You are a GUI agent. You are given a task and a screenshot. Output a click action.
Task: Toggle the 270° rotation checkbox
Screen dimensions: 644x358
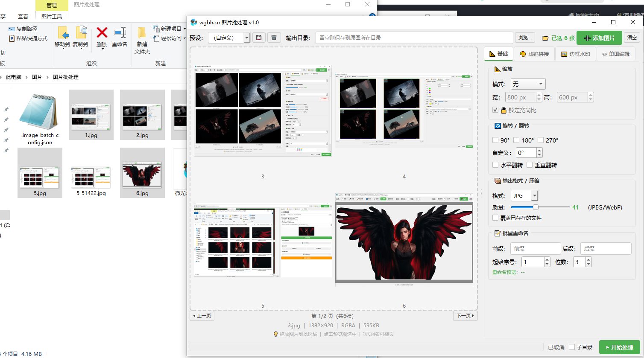pyautogui.click(x=541, y=140)
